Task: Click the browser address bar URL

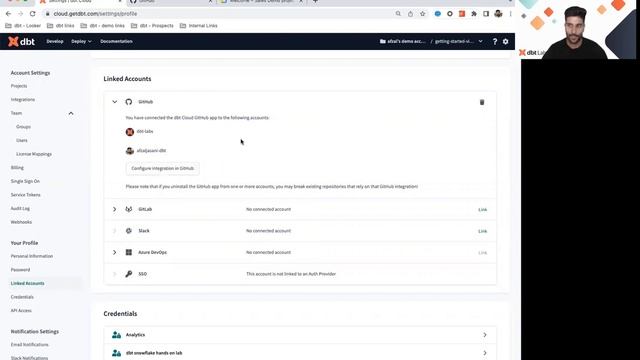Action: (95, 13)
